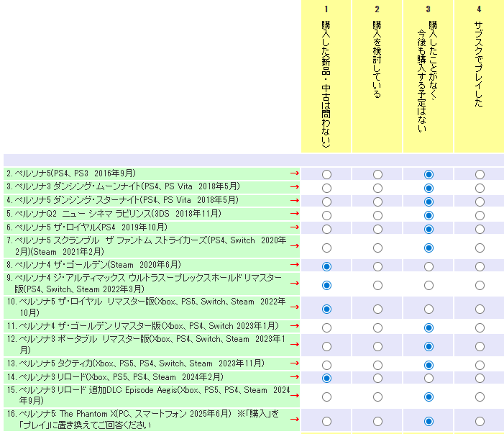The image size is (504, 434).
Task: Select option 2 for row 16 The Phantom X
Action: 377,421
